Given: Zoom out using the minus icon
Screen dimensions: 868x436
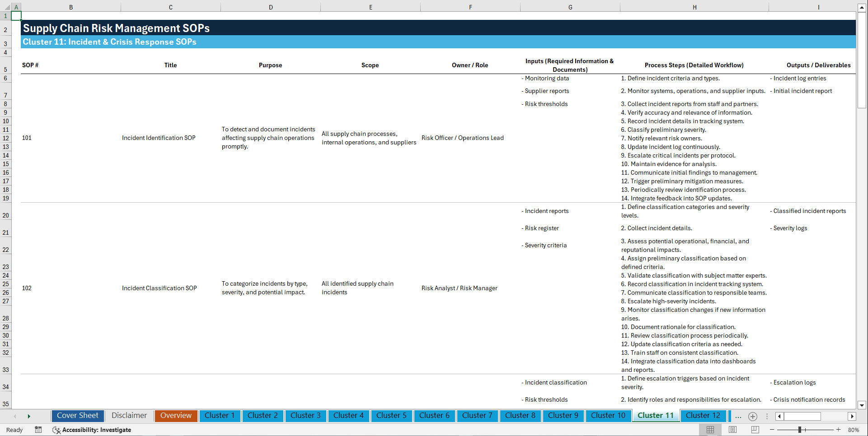Looking at the screenshot, I should click(x=772, y=430).
